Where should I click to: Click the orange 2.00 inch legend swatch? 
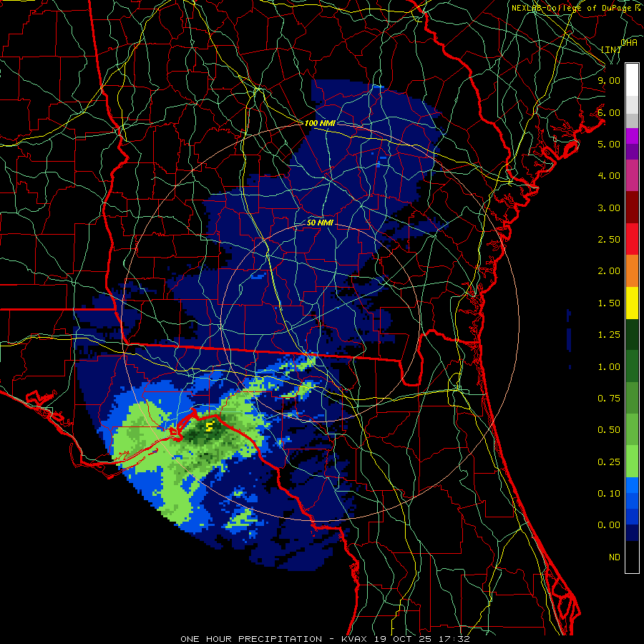(632, 270)
